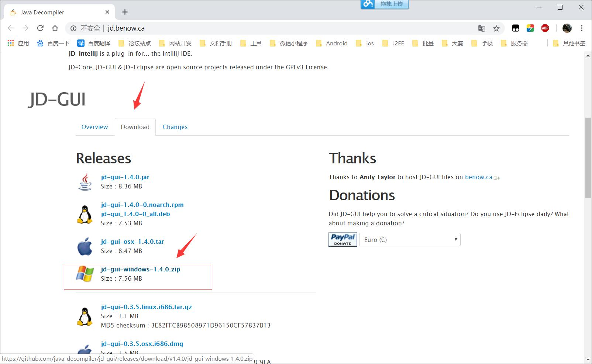Download jd-gui-0.3.5.linux.i686.tar.gz
The width and height of the screenshot is (592, 364).
click(x=147, y=307)
